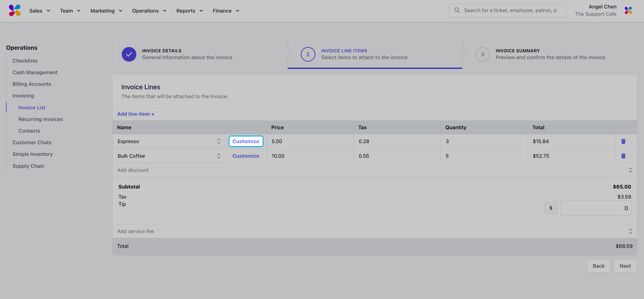Select Invoice List in the sidebar
The image size is (644, 299).
(32, 108)
